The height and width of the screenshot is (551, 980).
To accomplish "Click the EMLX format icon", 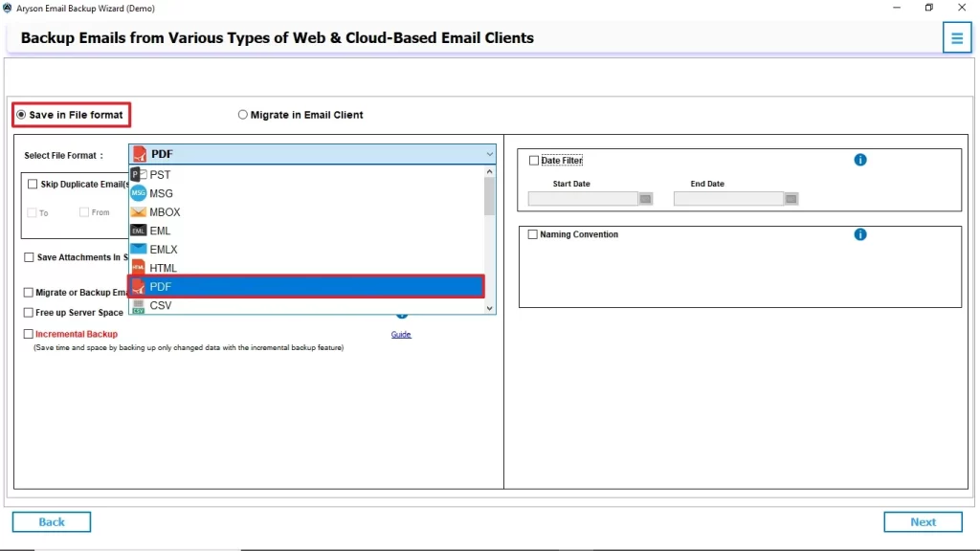I will click(138, 249).
